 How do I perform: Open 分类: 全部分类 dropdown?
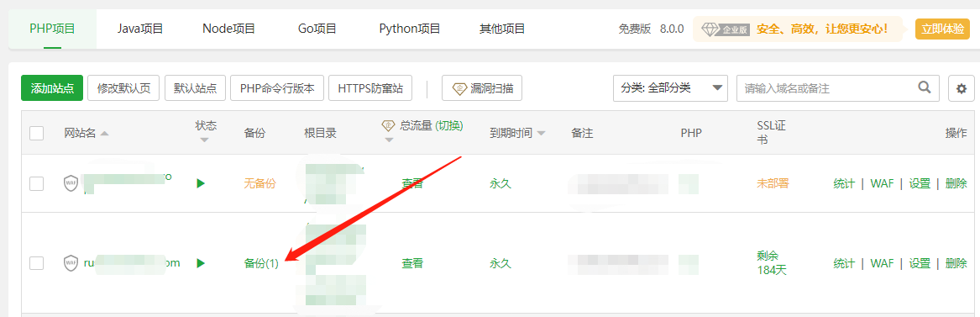click(670, 88)
